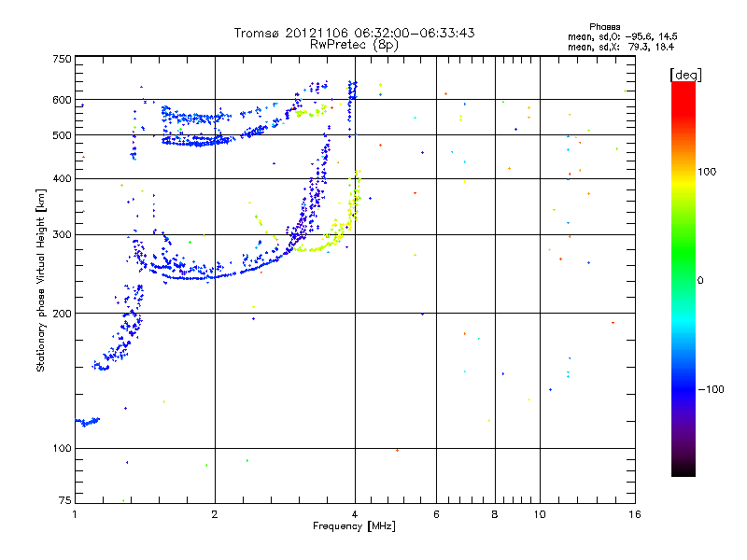Viewport: 747px width, 560px height.
Task: Click the "mean, sd,X: 79.3, 18.4" text
Action: 621,47
